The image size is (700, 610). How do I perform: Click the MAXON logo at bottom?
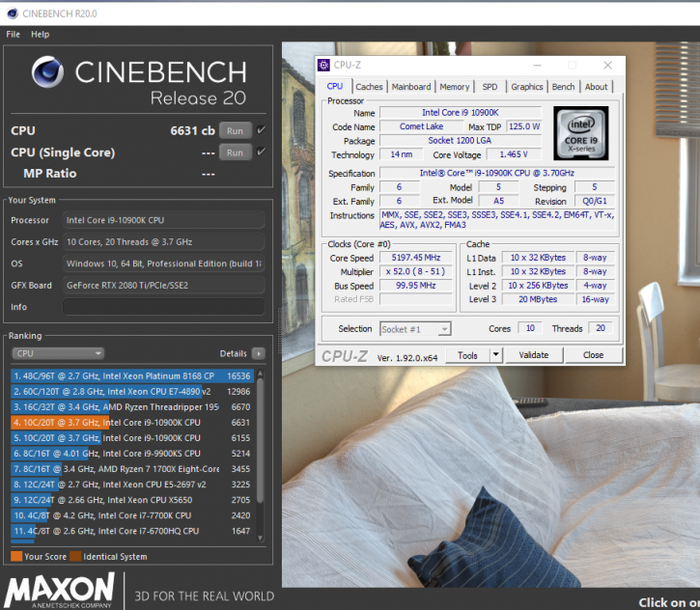[59, 591]
